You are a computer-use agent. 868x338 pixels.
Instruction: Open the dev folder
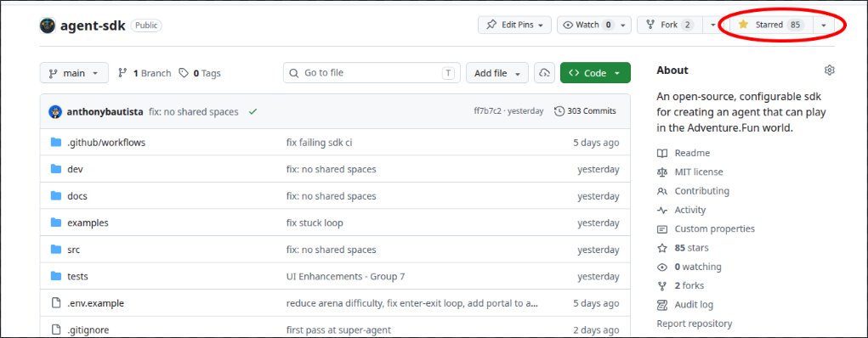coord(75,169)
